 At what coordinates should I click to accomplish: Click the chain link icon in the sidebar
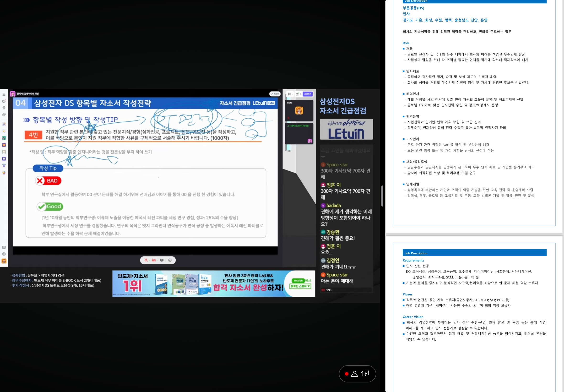coord(4,114)
